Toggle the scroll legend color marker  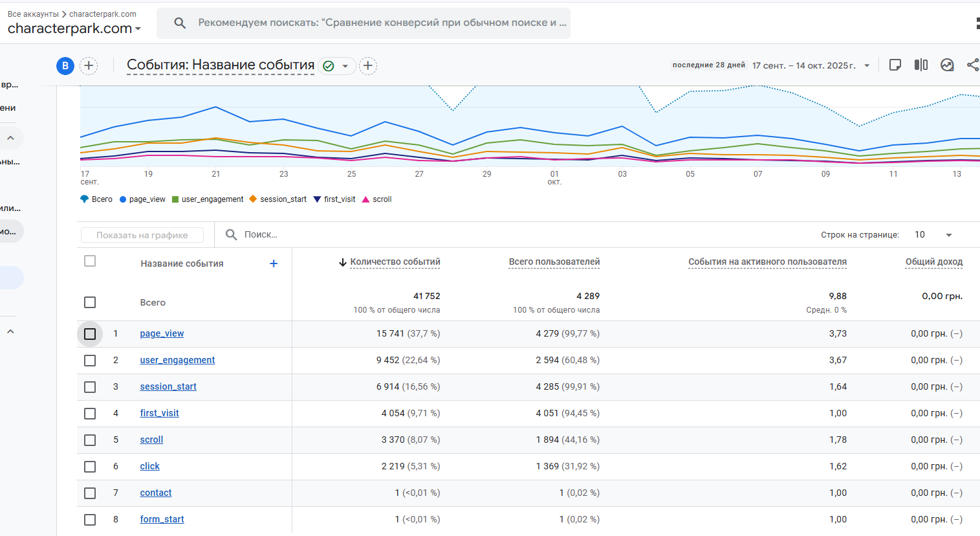click(366, 199)
